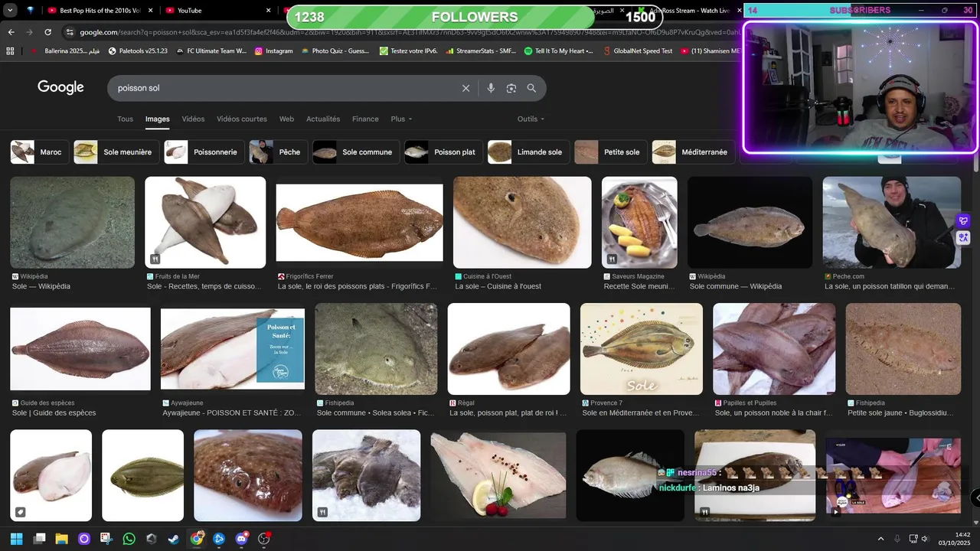Select the Vidéos search tab

[x=193, y=119]
